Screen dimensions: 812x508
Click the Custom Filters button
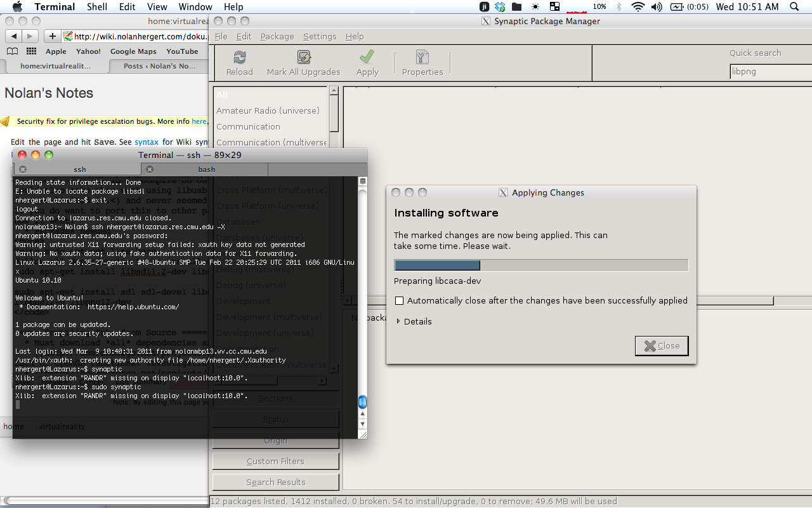pos(275,461)
